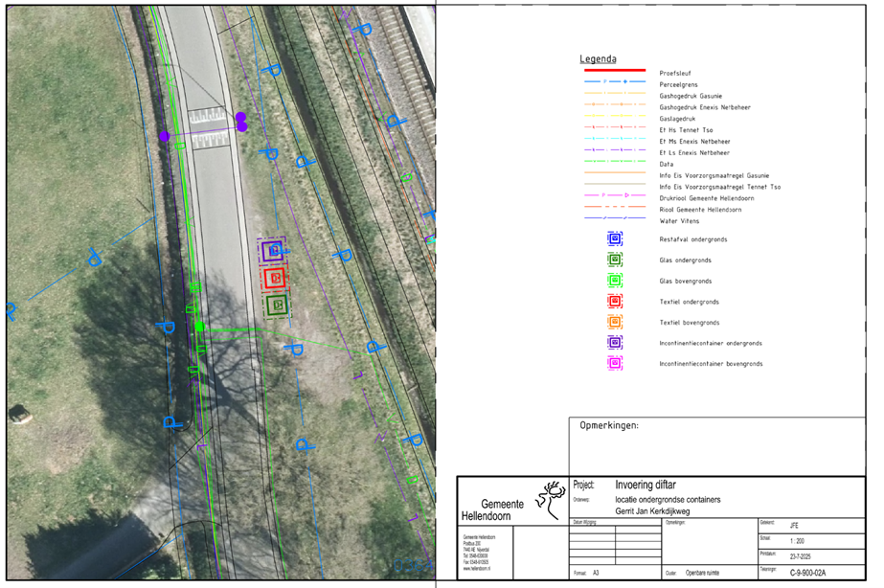Select the red container on the map

[276, 279]
